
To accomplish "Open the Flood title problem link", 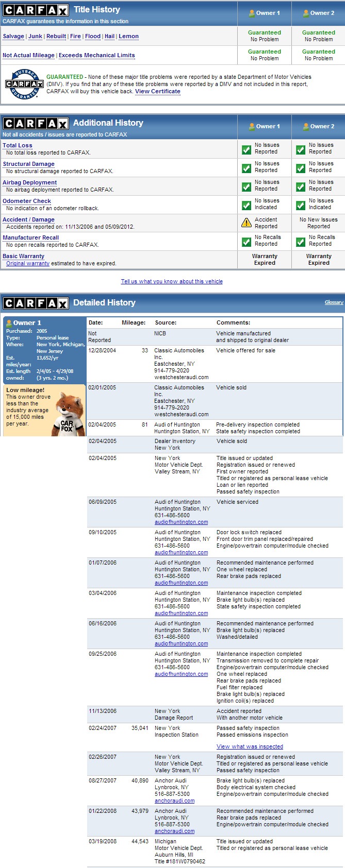I will [x=93, y=37].
